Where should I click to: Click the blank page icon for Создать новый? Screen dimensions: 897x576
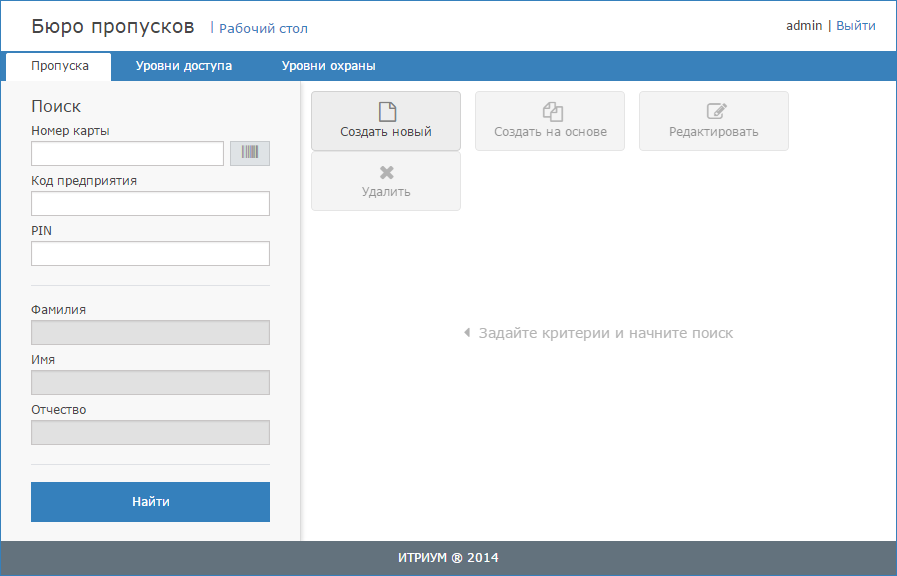(386, 111)
